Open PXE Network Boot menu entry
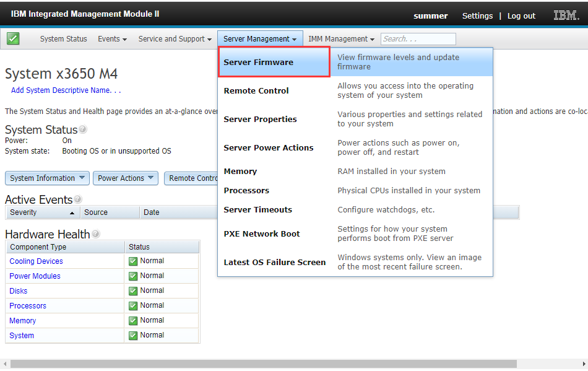This screenshot has height=371, width=588. pyautogui.click(x=262, y=234)
